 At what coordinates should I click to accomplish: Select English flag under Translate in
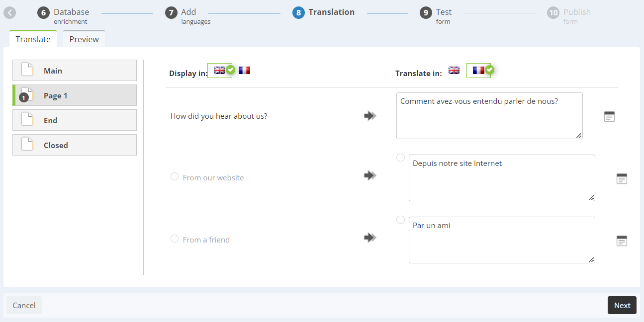(x=454, y=71)
